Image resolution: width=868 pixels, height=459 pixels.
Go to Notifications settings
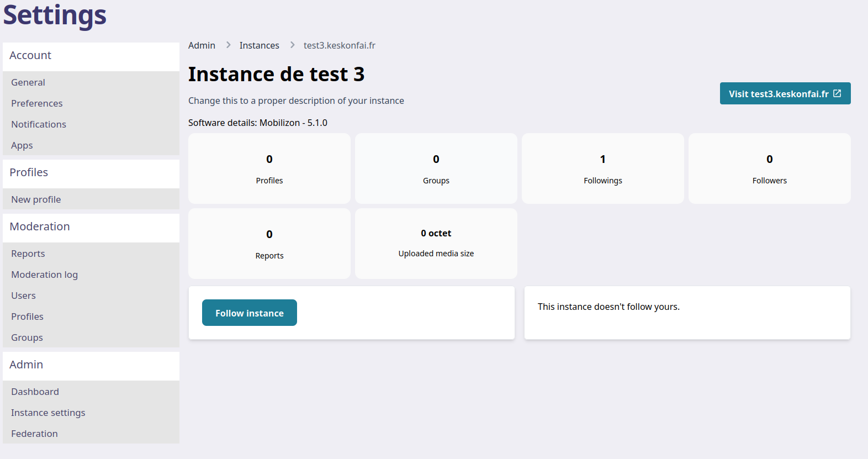click(39, 124)
